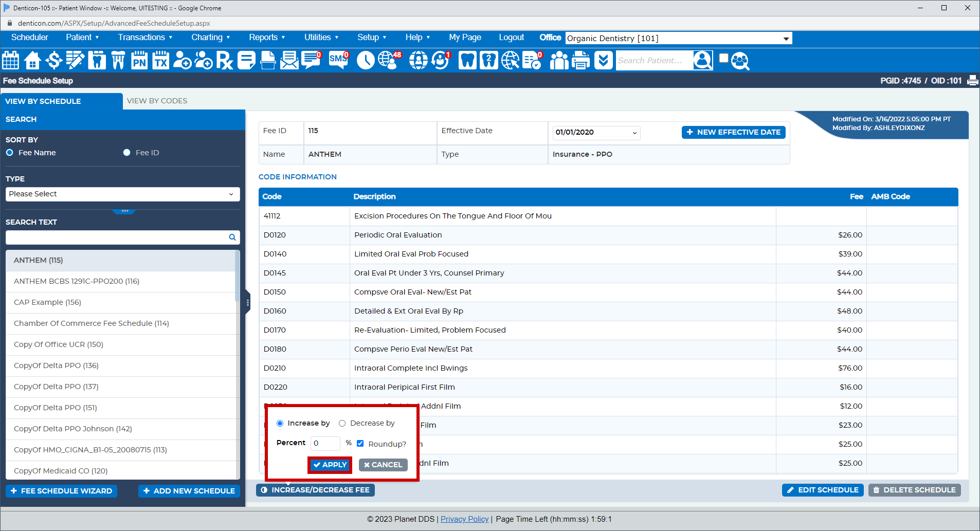
Task: Click the Edit Schedule button
Action: click(823, 490)
